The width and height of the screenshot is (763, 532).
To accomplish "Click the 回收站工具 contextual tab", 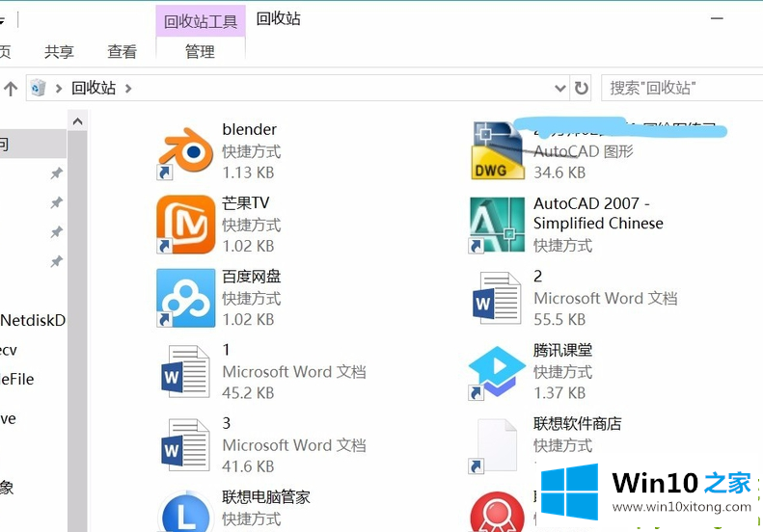I will (x=201, y=21).
